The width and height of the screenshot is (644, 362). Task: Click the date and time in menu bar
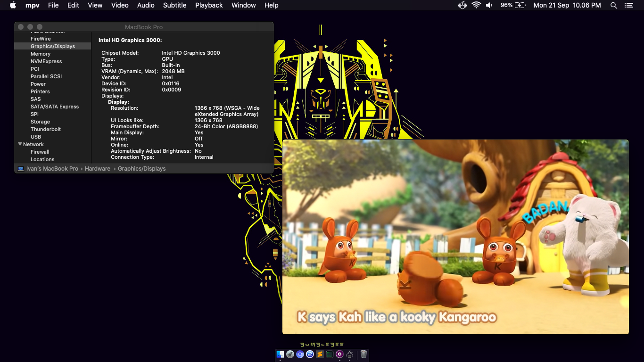tap(567, 5)
